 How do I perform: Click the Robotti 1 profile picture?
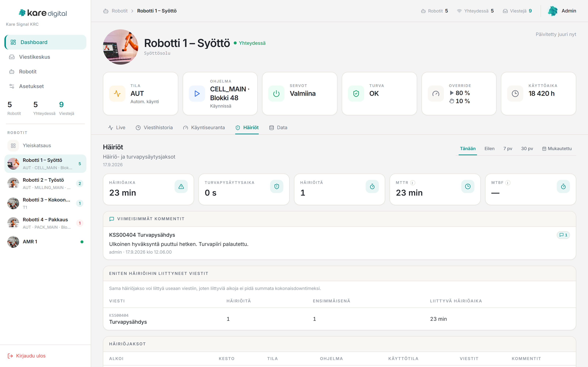(121, 47)
